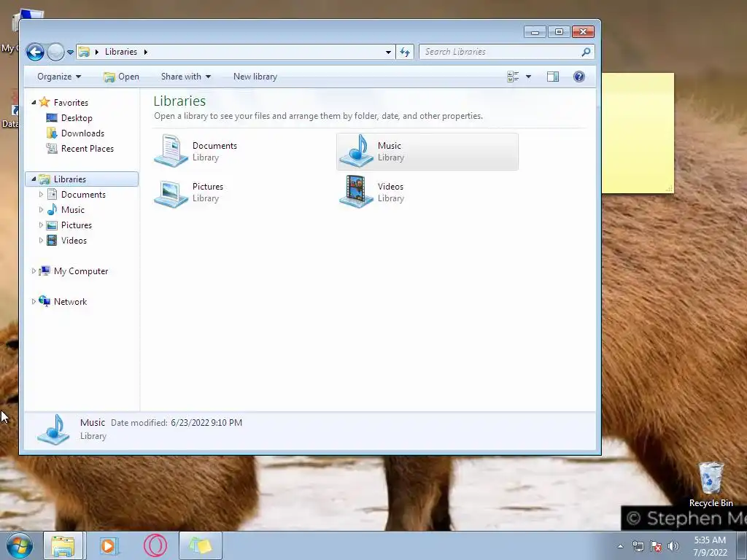Viewport: 747px width, 560px height.
Task: Click Windows Explorer on the taskbar
Action: [63, 545]
